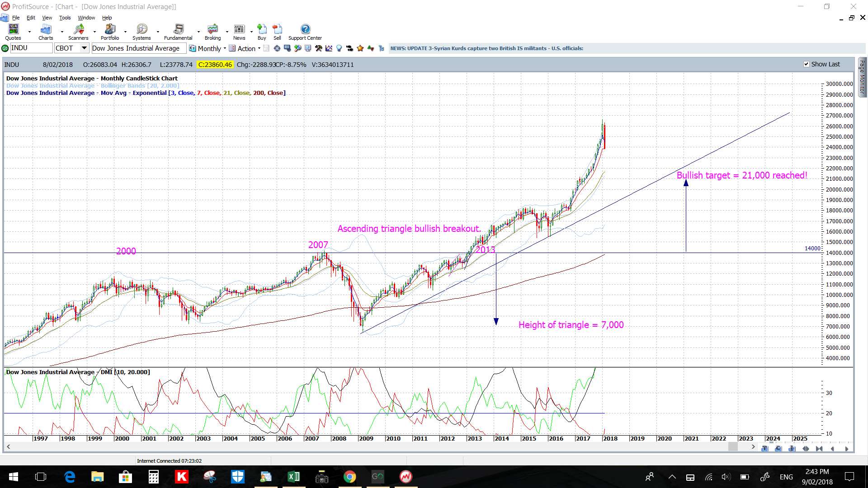Open the Systems toolbar icon

coord(142,32)
